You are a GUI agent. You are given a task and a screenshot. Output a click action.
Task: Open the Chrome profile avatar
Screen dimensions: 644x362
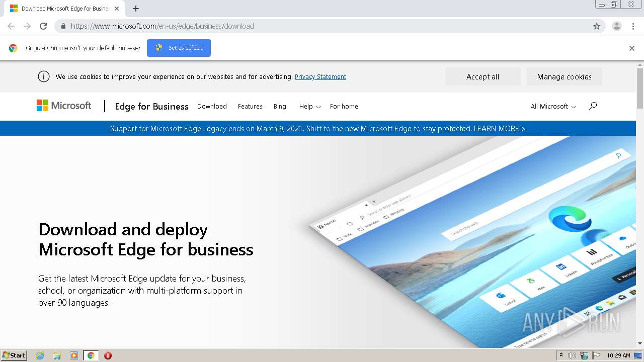tap(617, 26)
